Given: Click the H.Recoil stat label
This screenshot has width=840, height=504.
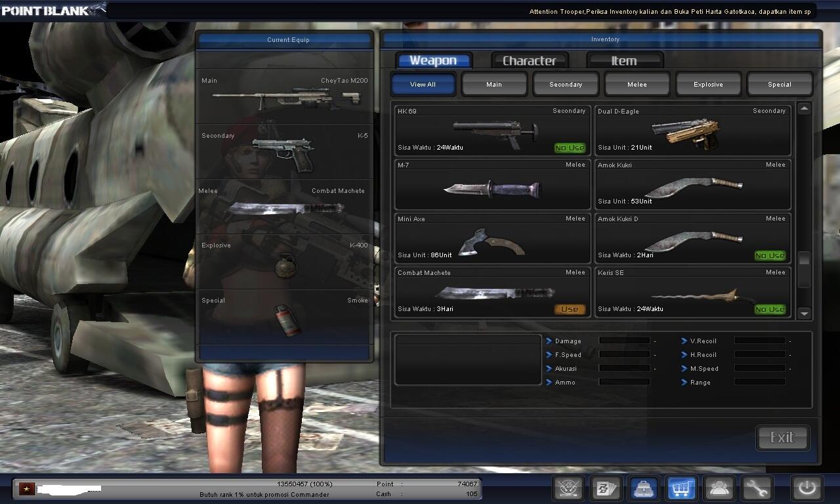Looking at the screenshot, I should pos(703,355).
